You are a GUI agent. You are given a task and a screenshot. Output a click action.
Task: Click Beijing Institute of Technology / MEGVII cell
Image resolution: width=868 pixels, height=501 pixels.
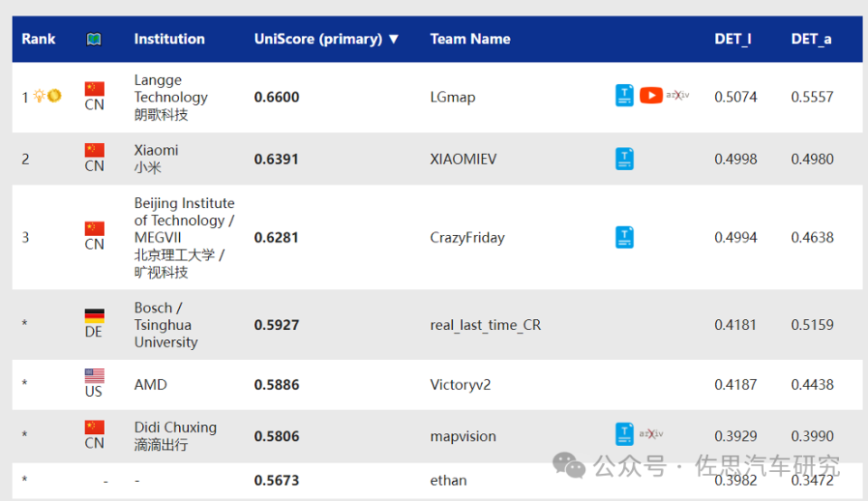point(184,238)
